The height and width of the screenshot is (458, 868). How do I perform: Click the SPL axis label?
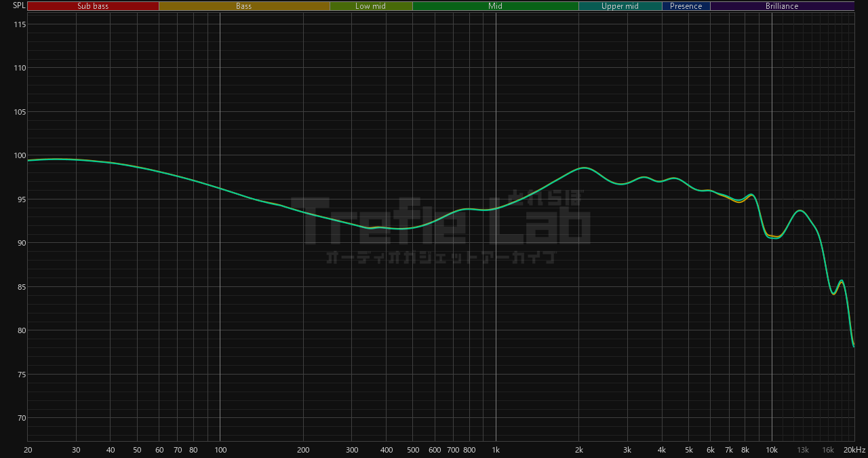(x=19, y=5)
